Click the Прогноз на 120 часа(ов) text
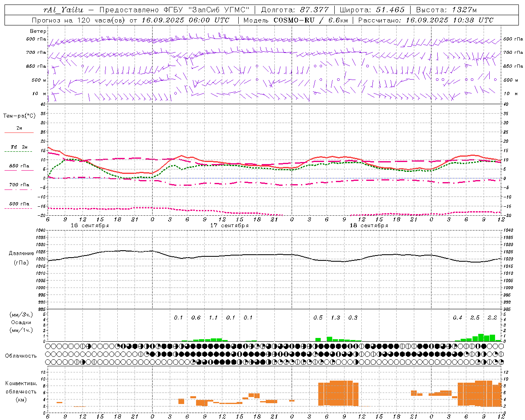Screen dimensions: 525x420 click(x=79, y=20)
